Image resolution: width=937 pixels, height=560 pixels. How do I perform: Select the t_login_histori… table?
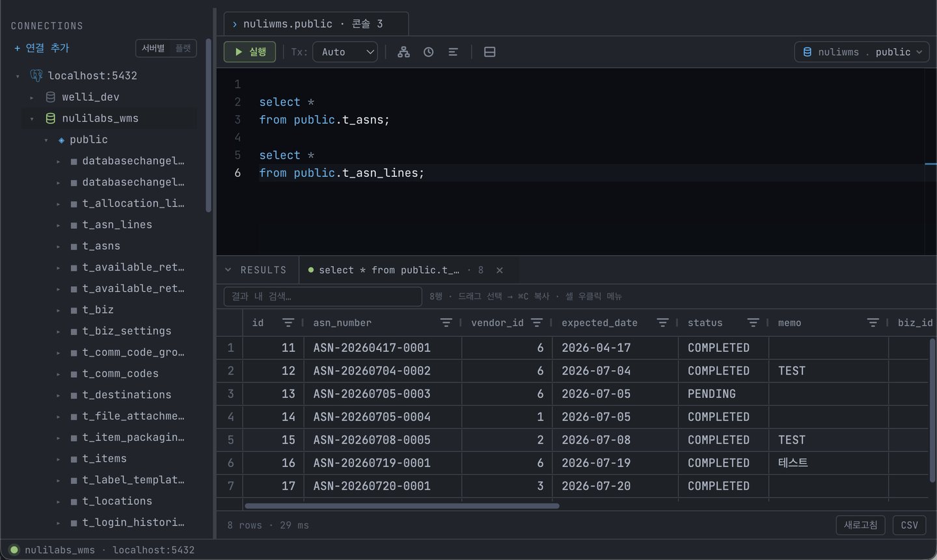pos(133,522)
